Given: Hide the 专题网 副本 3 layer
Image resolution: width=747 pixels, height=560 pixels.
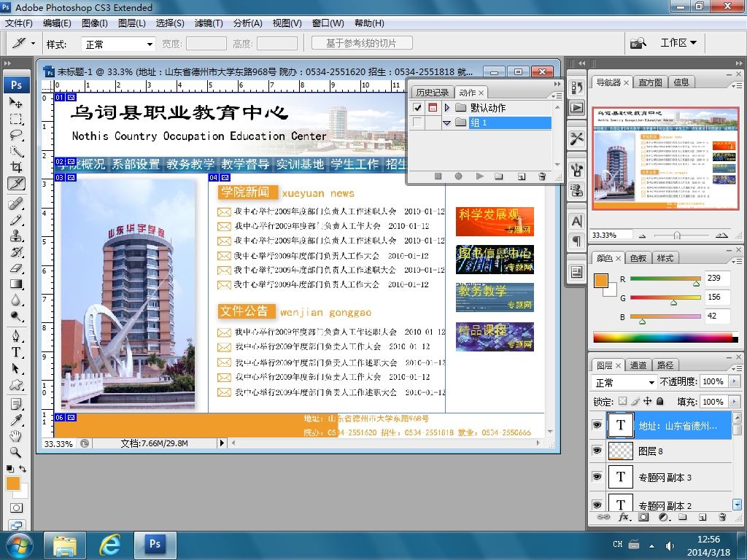Looking at the screenshot, I should 597,477.
